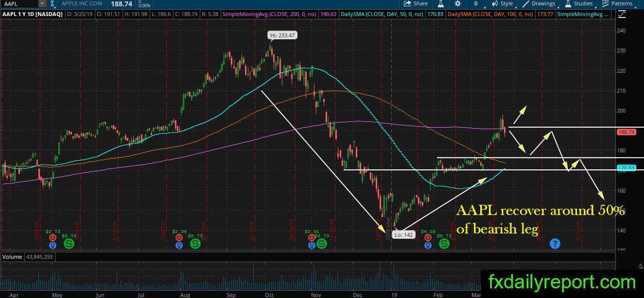Click the red earnings phone icon near November
This screenshot has height=298, width=644.
(311, 238)
